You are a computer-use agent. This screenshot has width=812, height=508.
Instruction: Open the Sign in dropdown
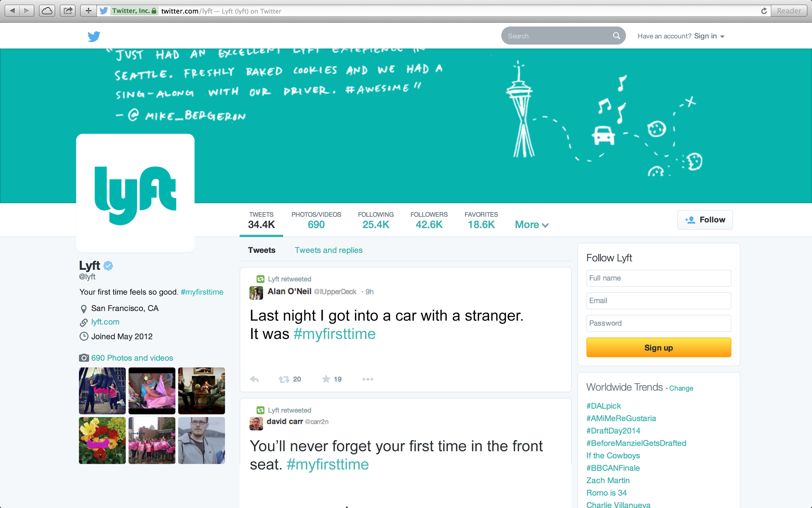[709, 36]
